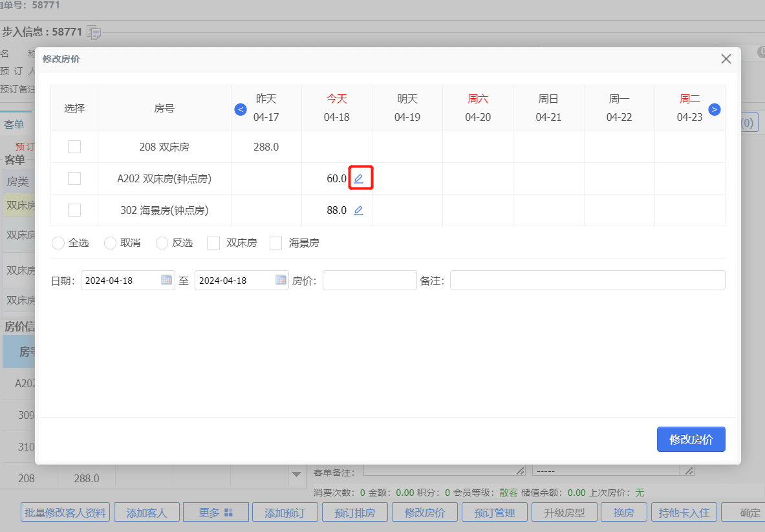Click the bottom toolbar 修改房价 button

[425, 513]
